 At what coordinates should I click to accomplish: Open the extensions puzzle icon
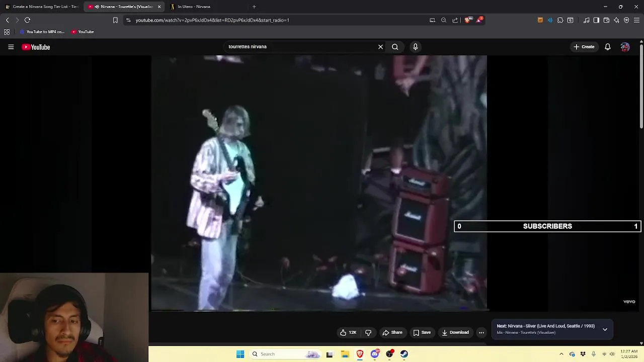[x=560, y=20]
